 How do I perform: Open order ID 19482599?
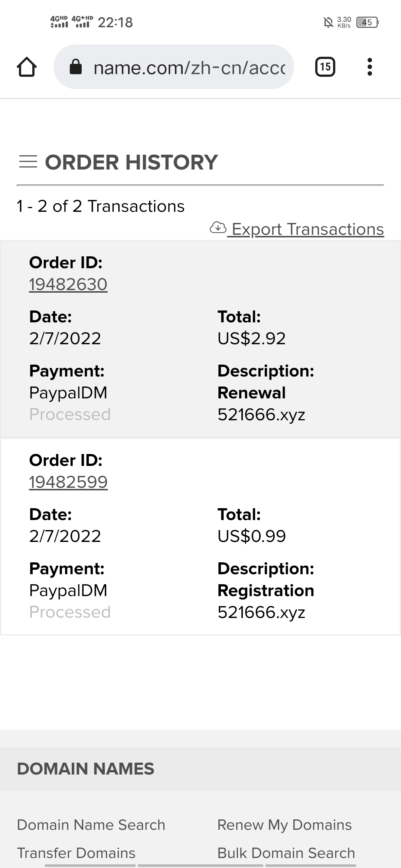[x=68, y=482]
